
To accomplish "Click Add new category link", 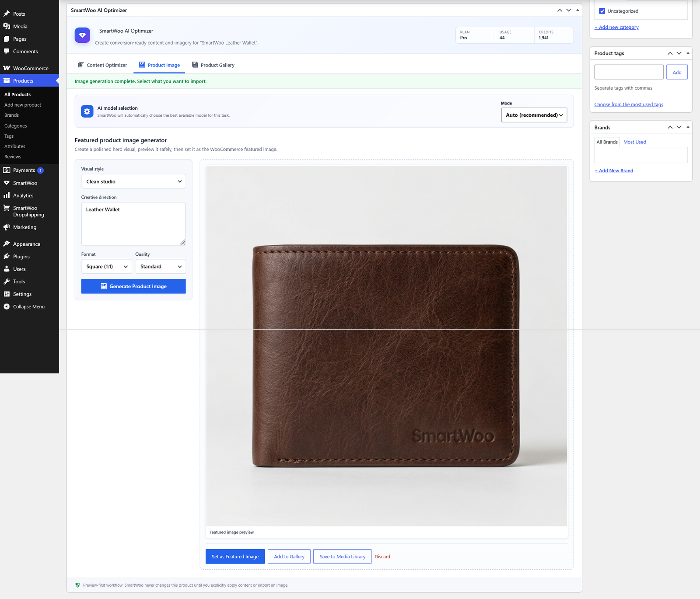I will point(616,28).
